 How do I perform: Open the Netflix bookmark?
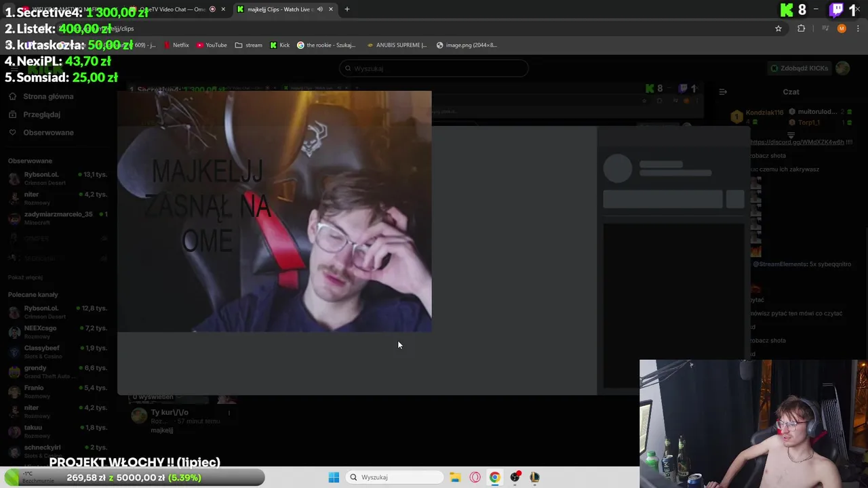(x=176, y=45)
